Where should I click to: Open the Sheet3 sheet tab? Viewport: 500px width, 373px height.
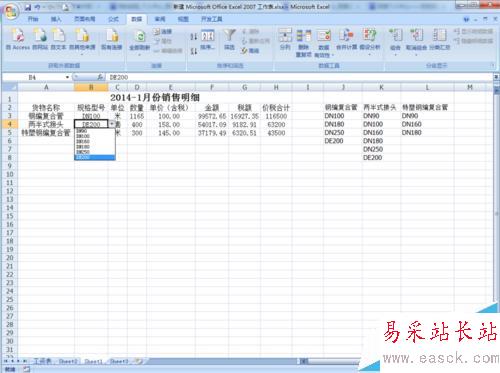[x=119, y=361]
